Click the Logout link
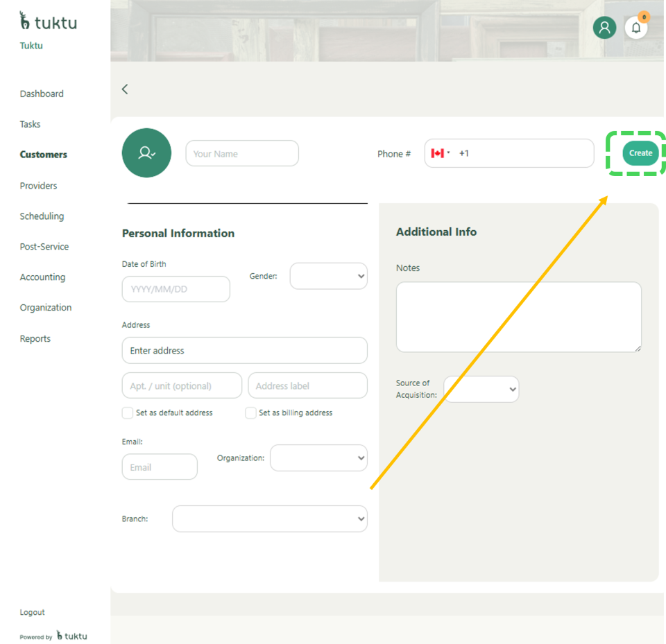This screenshot has width=666, height=644. pos(32,612)
